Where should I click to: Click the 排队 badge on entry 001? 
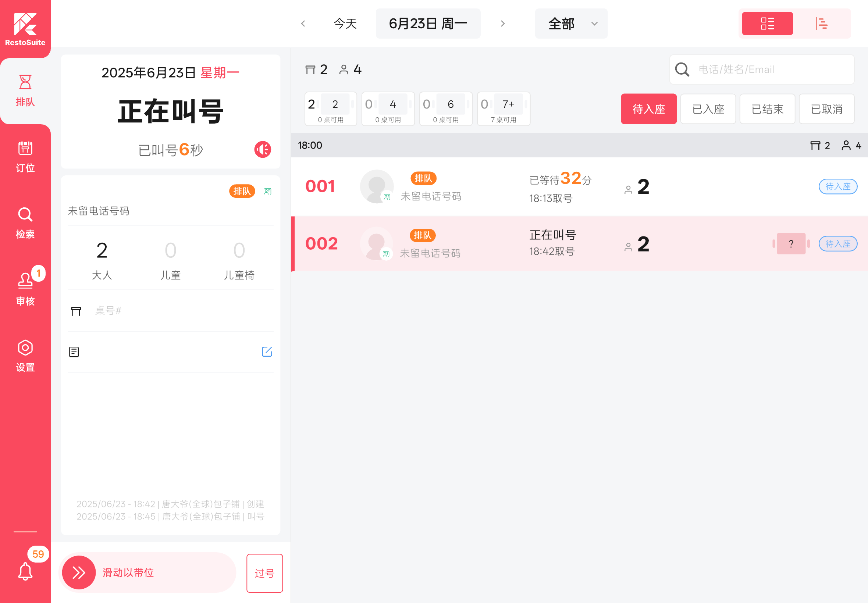423,178
